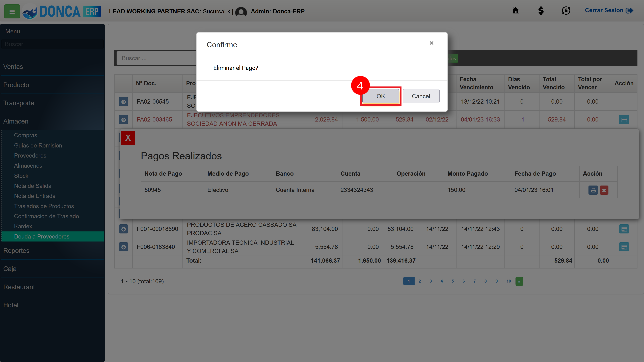The height and width of the screenshot is (362, 644).
Task: Select Deuda a Proveedores submenu item
Action: [x=52, y=237]
